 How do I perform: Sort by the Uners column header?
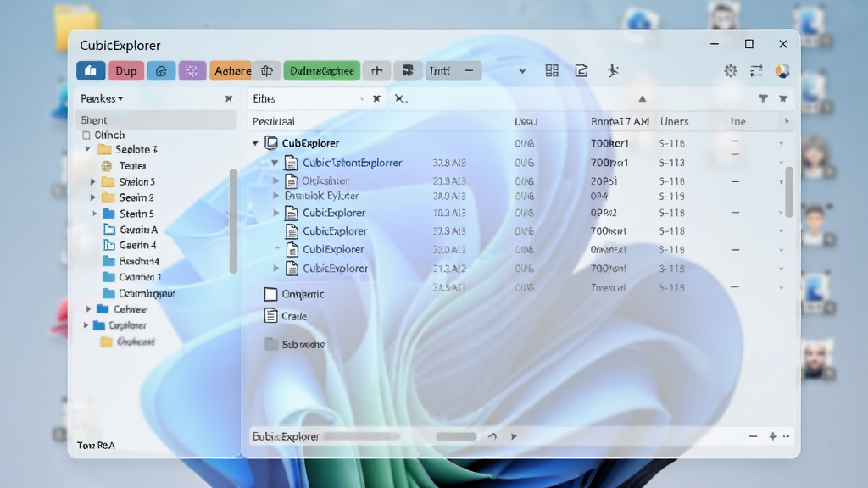[674, 122]
